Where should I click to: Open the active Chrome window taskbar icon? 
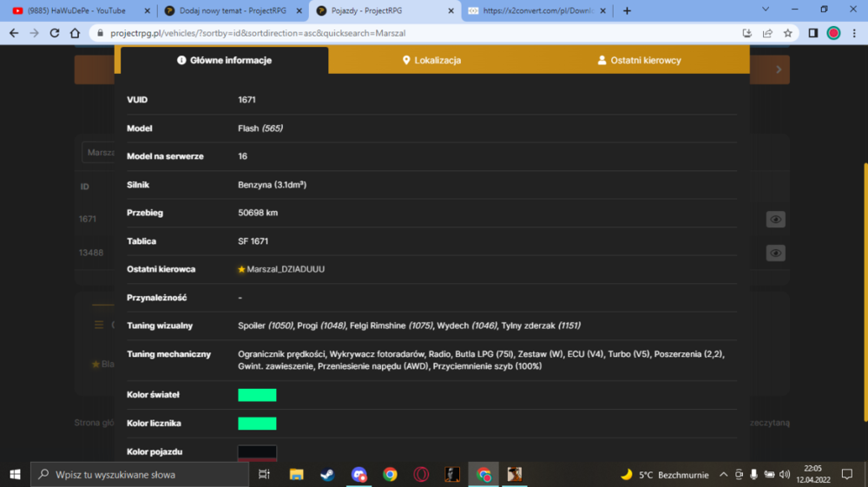483,474
